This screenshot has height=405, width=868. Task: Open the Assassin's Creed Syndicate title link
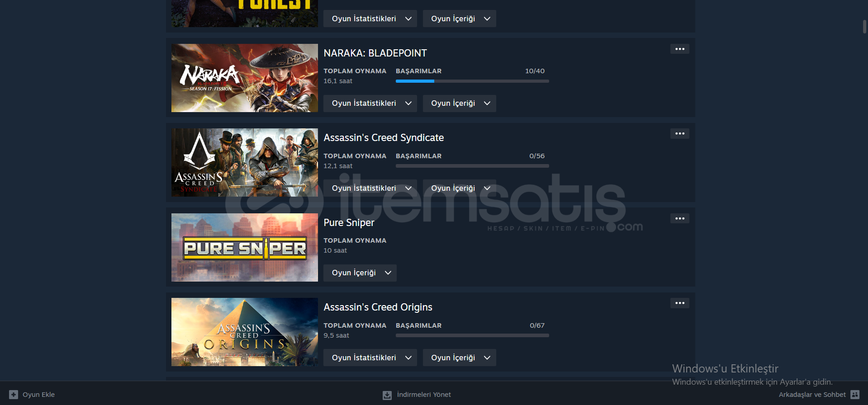point(384,138)
